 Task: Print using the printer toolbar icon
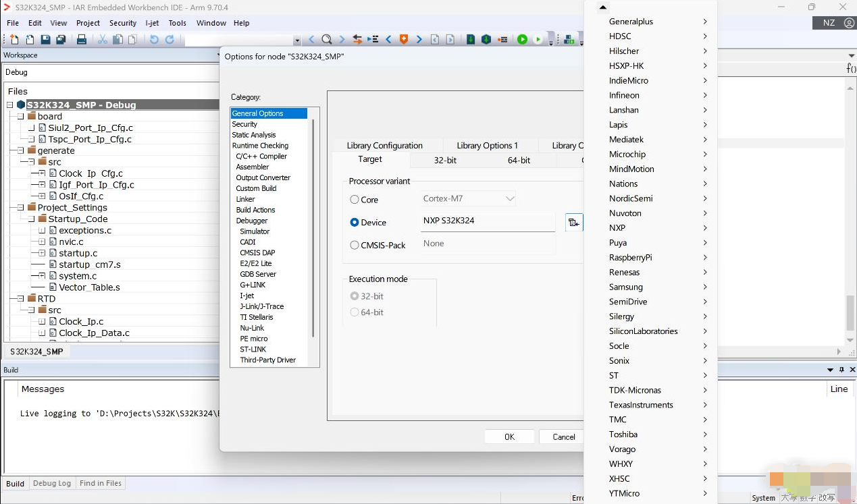tap(82, 40)
